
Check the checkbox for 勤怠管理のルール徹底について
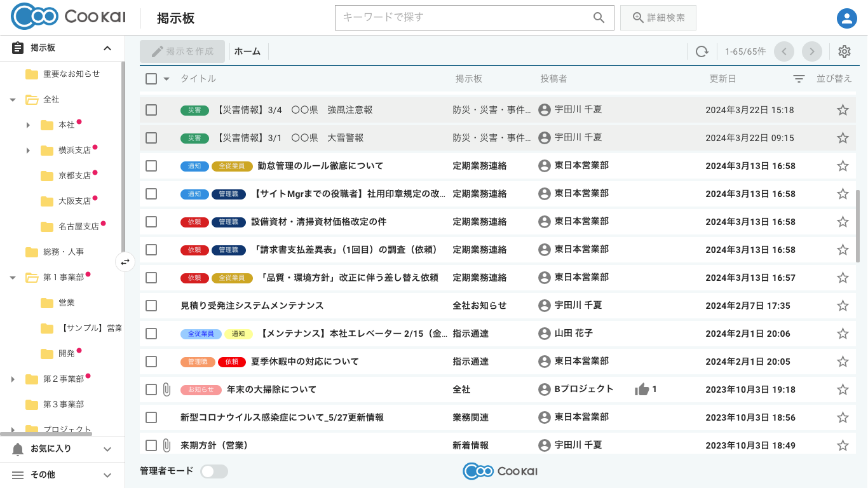click(x=151, y=166)
